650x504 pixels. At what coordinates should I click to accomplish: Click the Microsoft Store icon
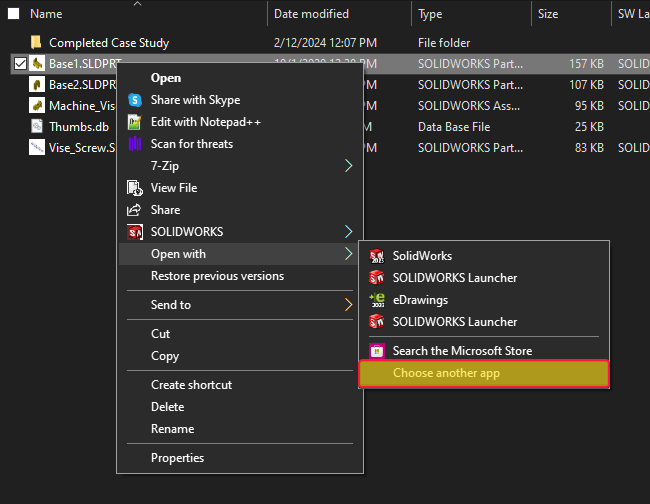pos(377,351)
